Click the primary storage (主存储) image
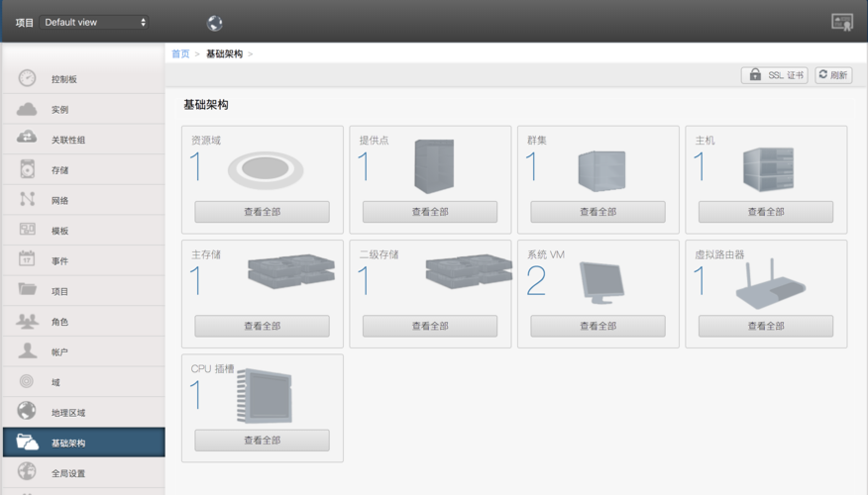This screenshot has height=495, width=868. tap(291, 271)
